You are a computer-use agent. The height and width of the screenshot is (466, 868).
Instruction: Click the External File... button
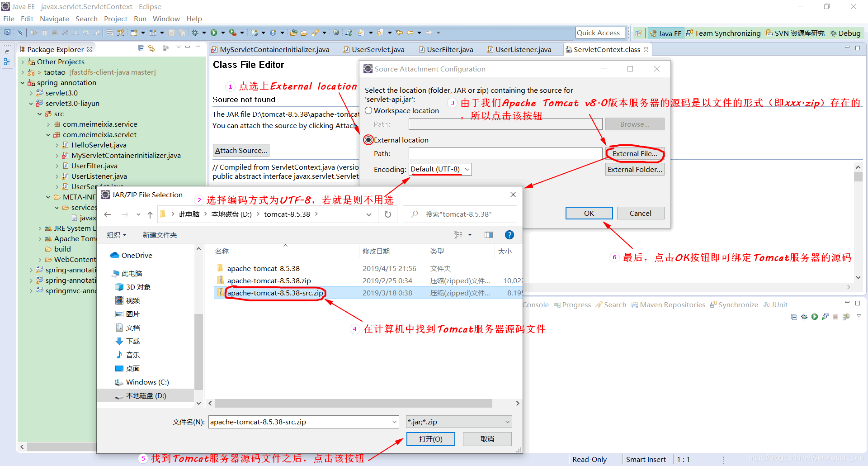pos(635,154)
